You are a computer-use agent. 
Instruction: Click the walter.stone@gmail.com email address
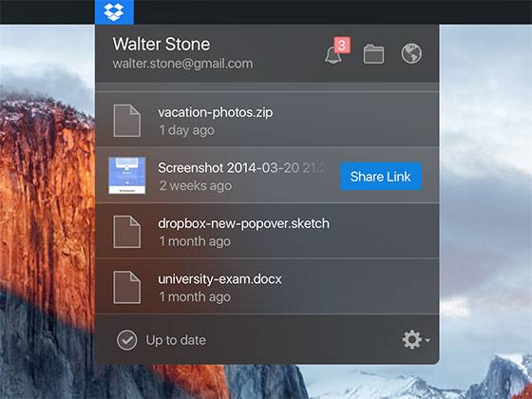click(182, 64)
